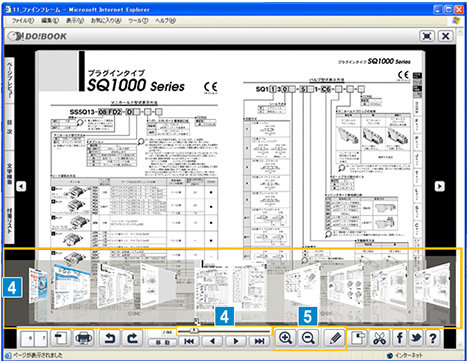Viewport: 470px width, 363px height.
Task: Open help with the question mark icon
Action: coord(433,338)
